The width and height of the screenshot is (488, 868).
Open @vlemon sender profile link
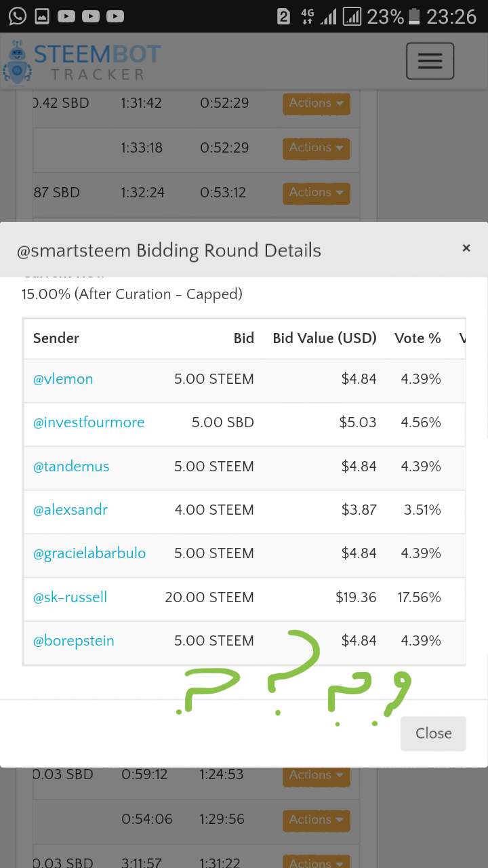[63, 379]
